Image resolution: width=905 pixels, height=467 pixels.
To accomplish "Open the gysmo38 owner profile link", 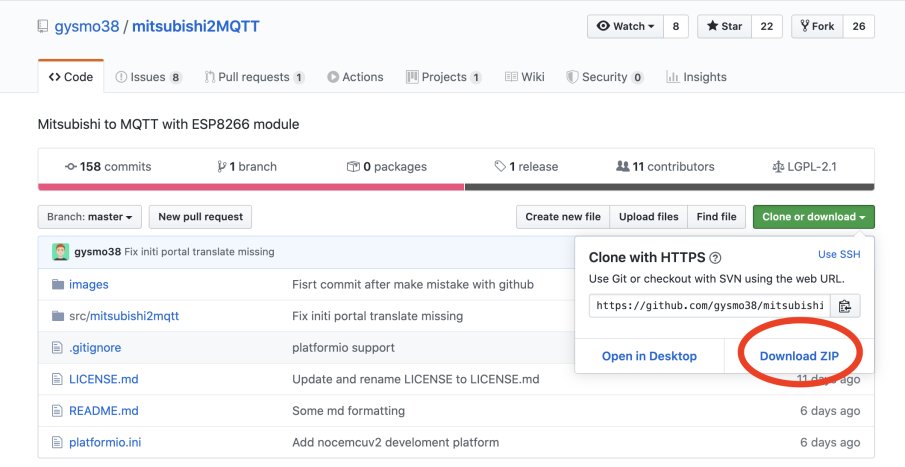I will (87, 27).
